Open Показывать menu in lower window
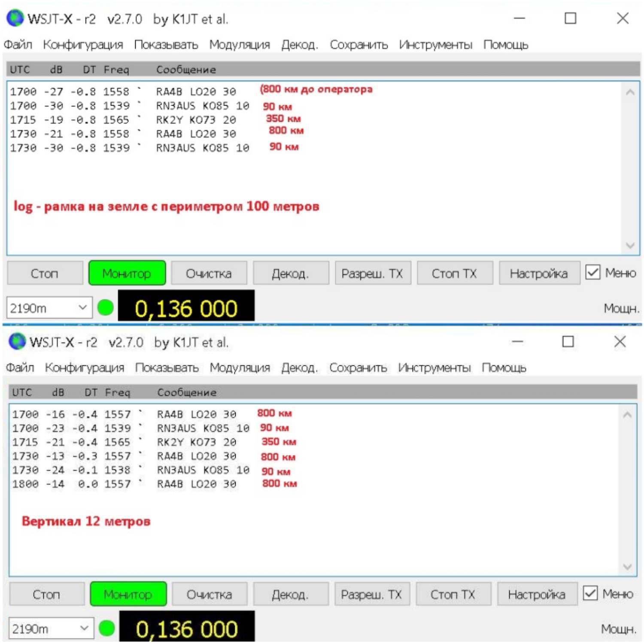Viewport: 644px width, 644px height. coord(167,368)
